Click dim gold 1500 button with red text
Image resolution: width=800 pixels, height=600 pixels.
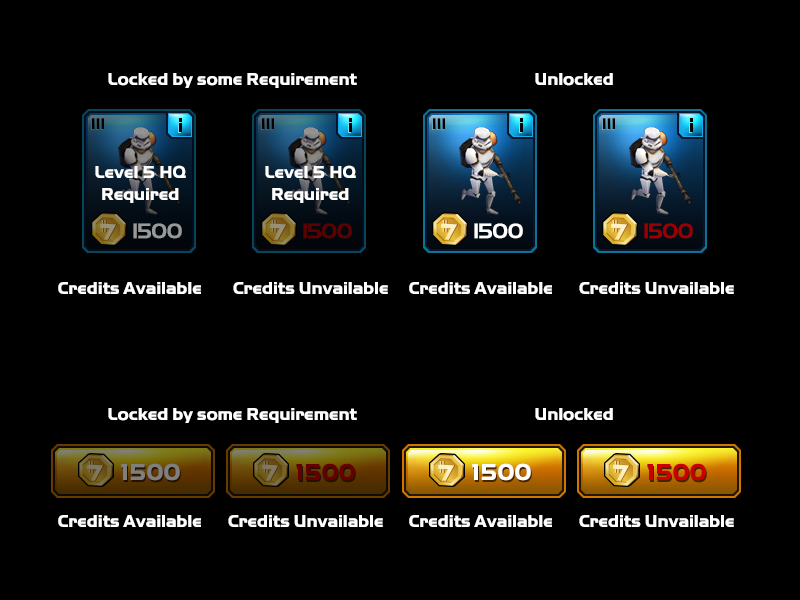(308, 471)
